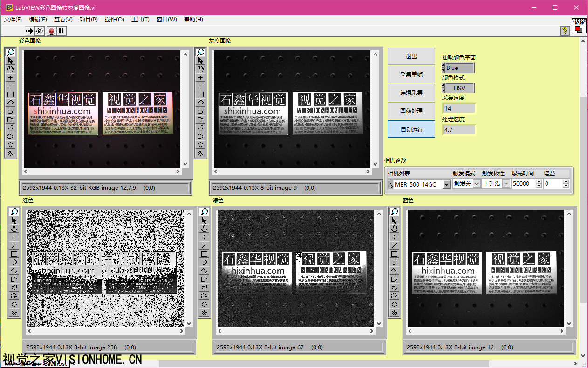Viewport: 588px width, 368px height.
Task: Select Zoom tool in 彩色图像 palette
Action: point(10,52)
